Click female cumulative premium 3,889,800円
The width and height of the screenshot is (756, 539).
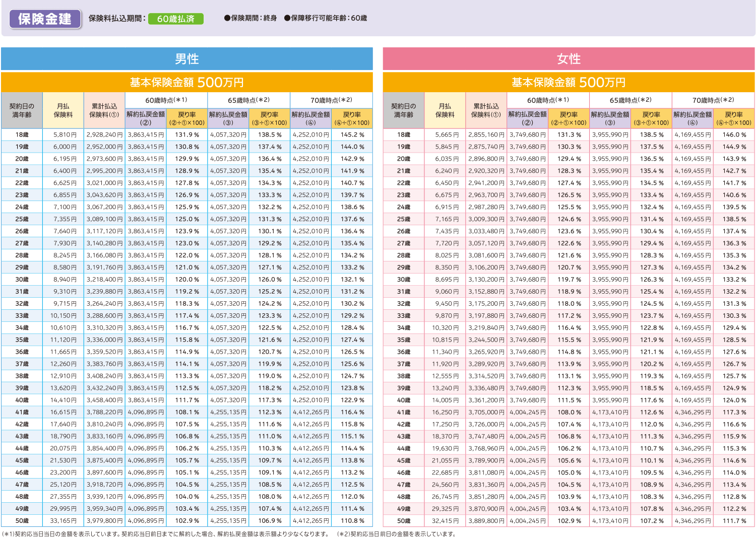486,521
